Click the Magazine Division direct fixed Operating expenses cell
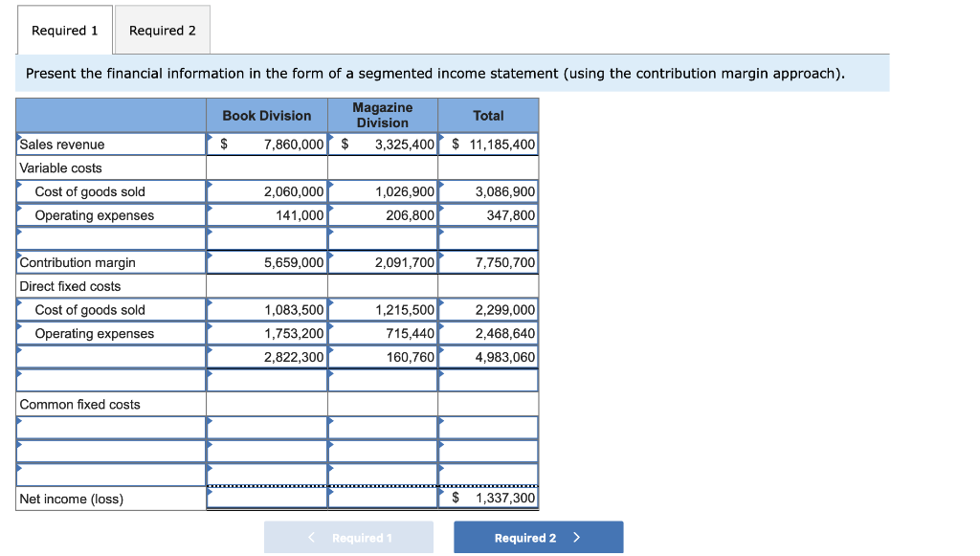 (383, 333)
